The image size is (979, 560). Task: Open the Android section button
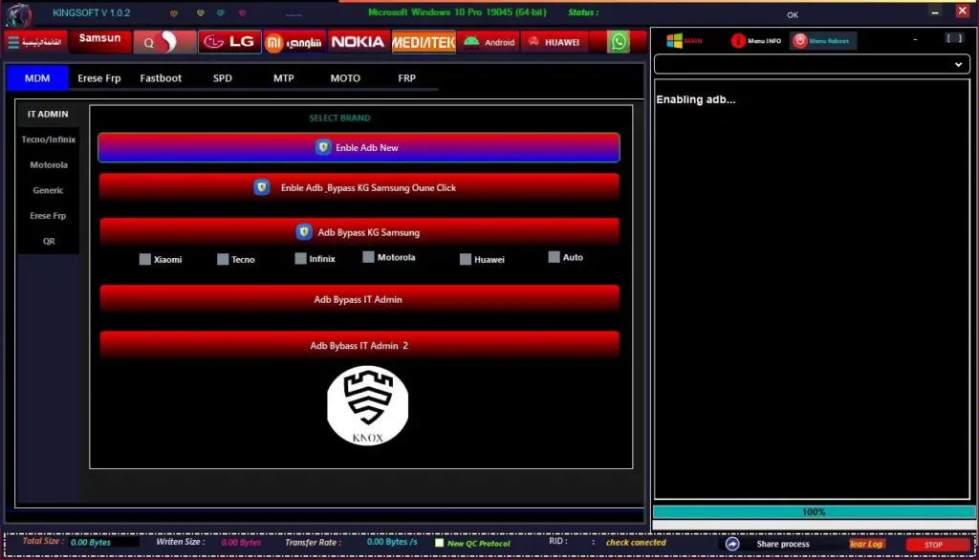click(x=489, y=42)
